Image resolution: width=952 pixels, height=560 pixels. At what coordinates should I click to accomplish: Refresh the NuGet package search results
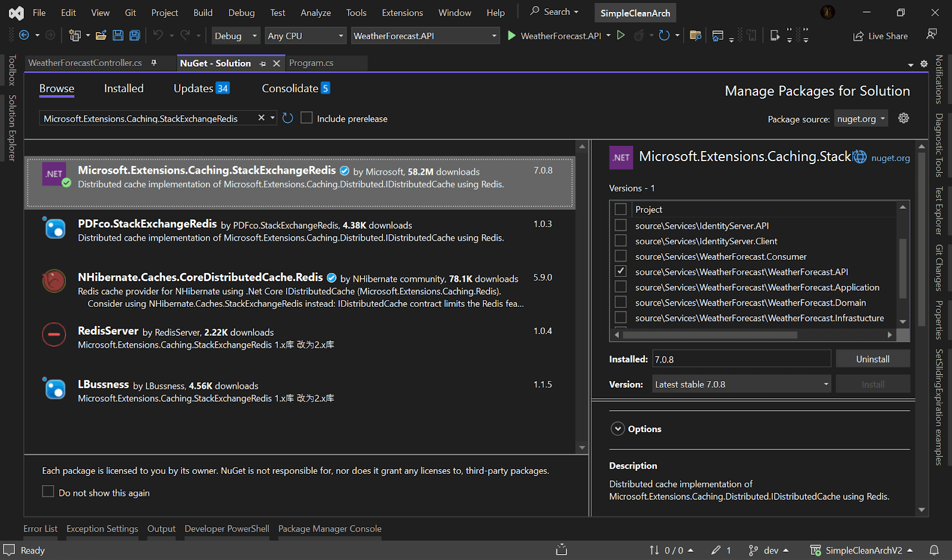click(287, 118)
